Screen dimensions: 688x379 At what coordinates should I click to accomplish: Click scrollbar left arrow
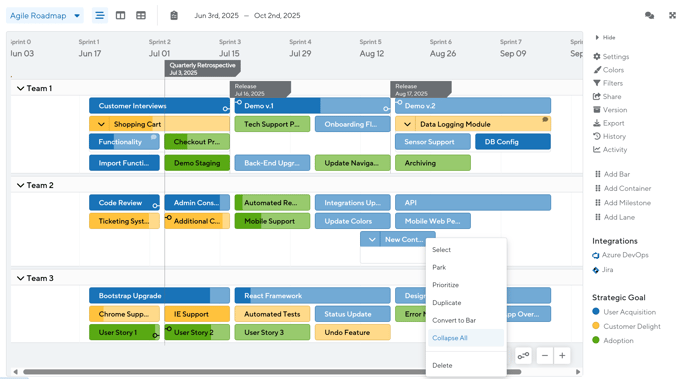click(15, 372)
